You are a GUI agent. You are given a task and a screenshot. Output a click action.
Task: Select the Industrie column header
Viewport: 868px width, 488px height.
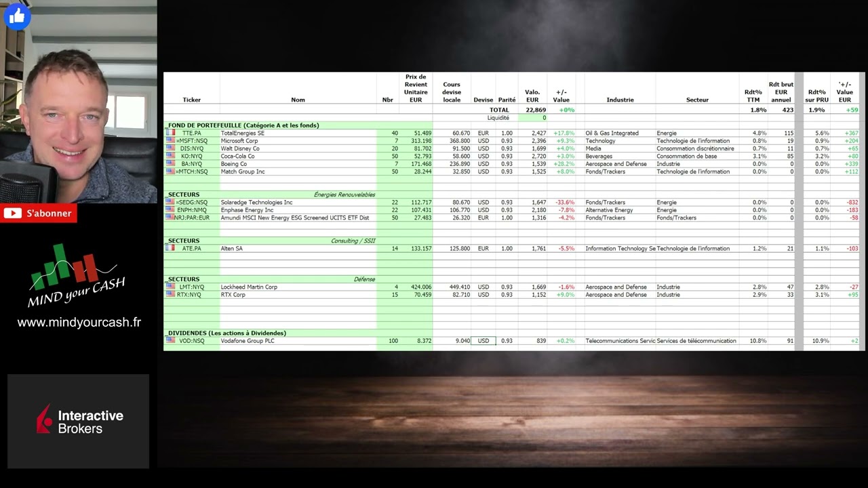coord(620,100)
